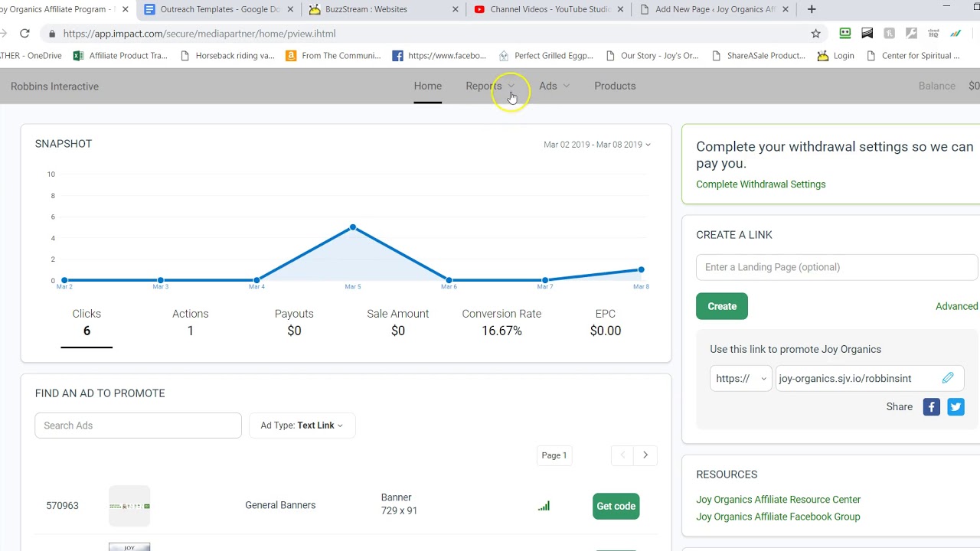Open Joy Organics Affiliate Resource Center
980x551 pixels.
click(779, 500)
